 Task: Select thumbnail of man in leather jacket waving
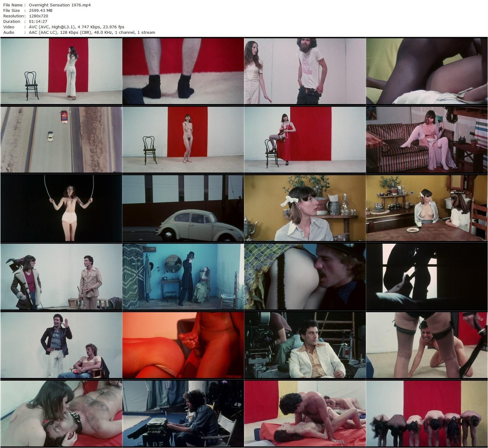61,345
